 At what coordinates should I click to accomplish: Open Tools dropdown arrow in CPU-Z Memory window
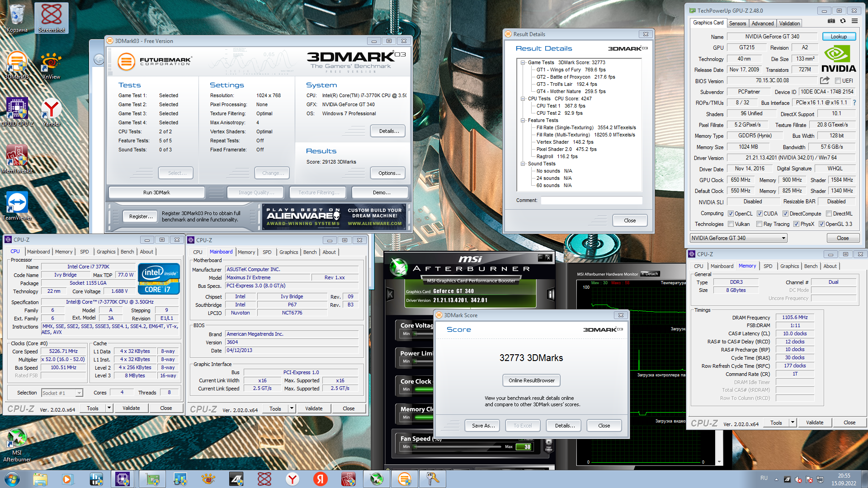[x=793, y=423]
